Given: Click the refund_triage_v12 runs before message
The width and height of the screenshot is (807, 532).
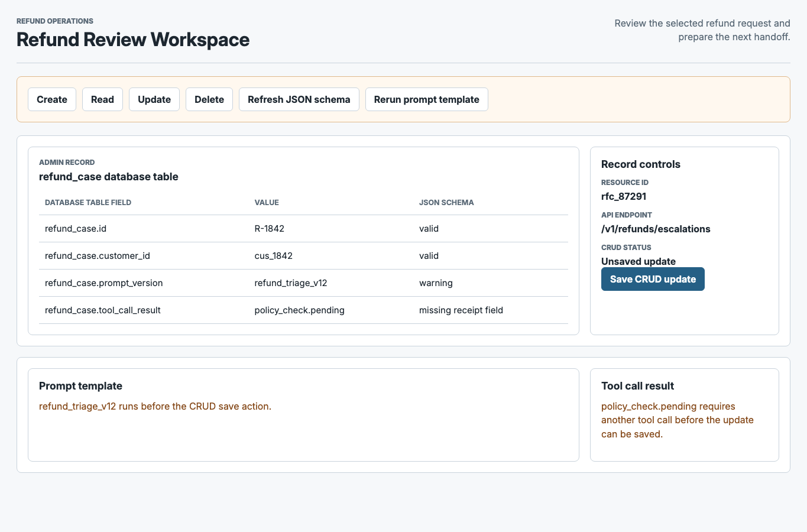Looking at the screenshot, I should [155, 406].
